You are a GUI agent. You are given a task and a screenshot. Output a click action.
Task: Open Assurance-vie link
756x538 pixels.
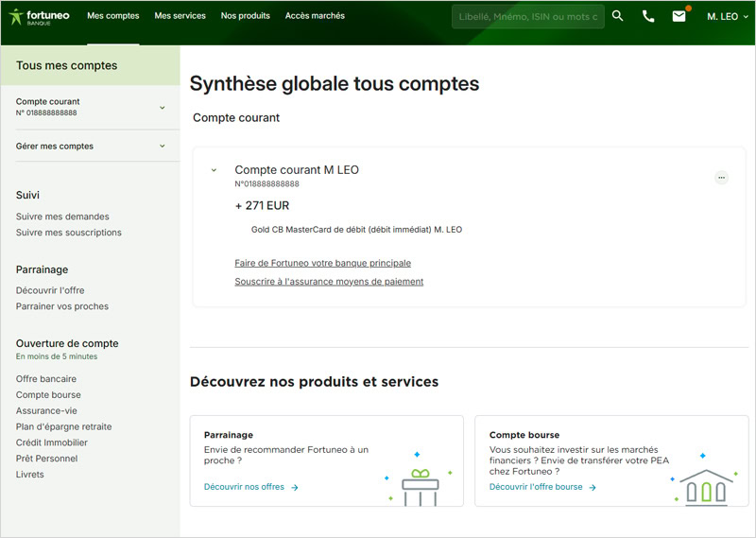pos(46,410)
